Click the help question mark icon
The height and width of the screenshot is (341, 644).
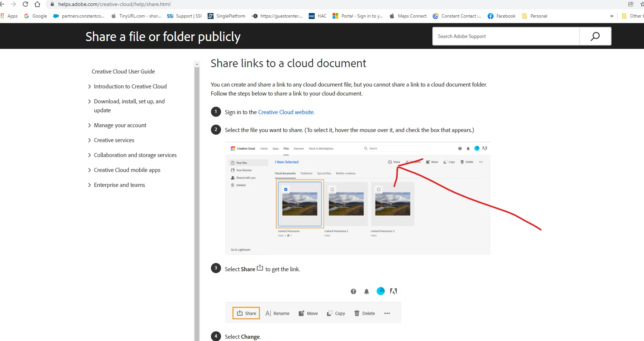click(x=354, y=291)
